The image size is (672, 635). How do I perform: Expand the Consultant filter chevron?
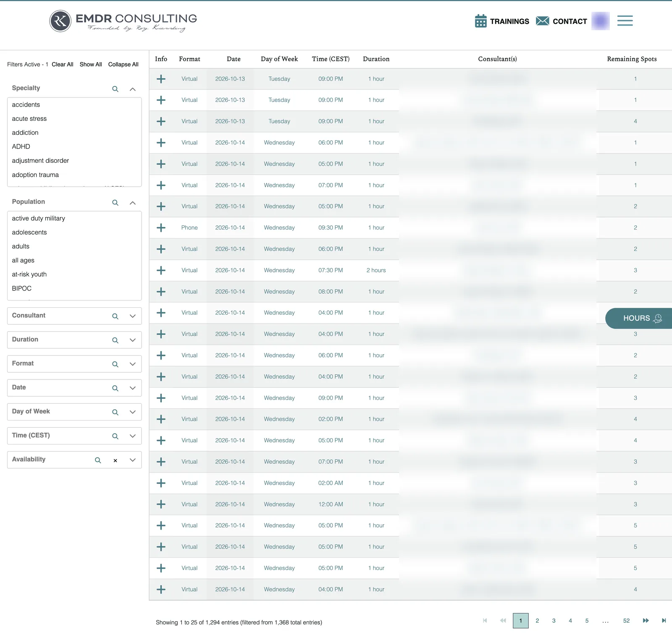133,316
